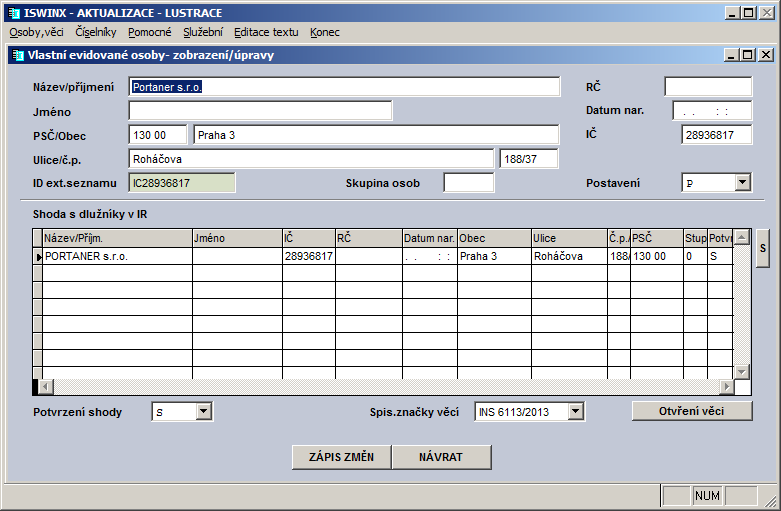Click the Praha 3 cell in the grid
This screenshot has height=511, width=781.
click(495, 256)
